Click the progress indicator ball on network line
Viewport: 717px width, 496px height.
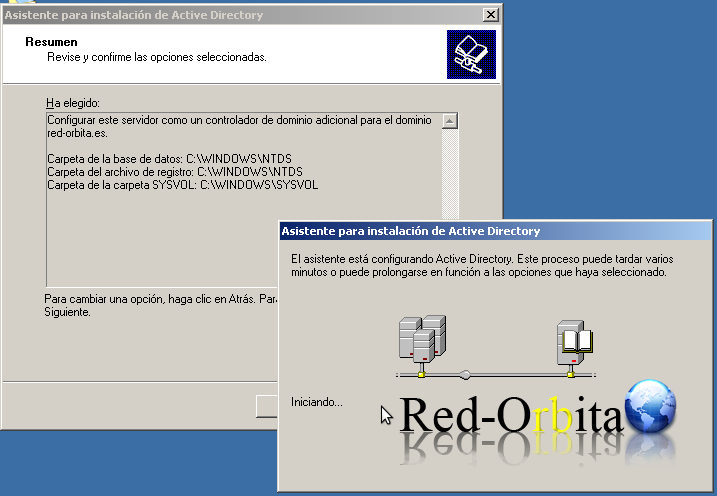coord(465,375)
